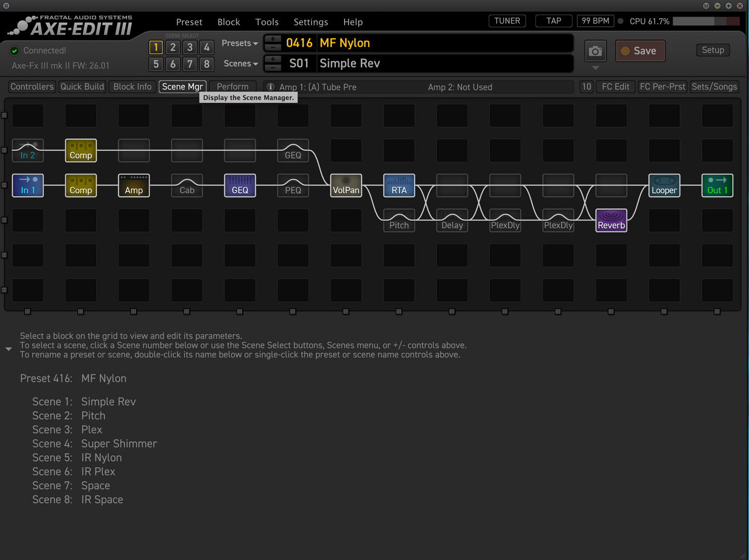Select scene 2 button
Viewport: 749px width, 560px height.
pos(173,47)
